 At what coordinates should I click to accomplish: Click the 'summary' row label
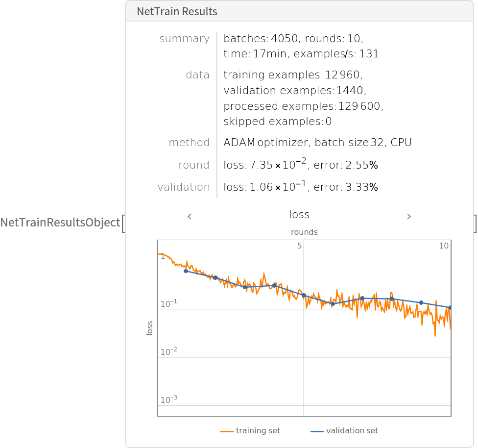click(184, 39)
